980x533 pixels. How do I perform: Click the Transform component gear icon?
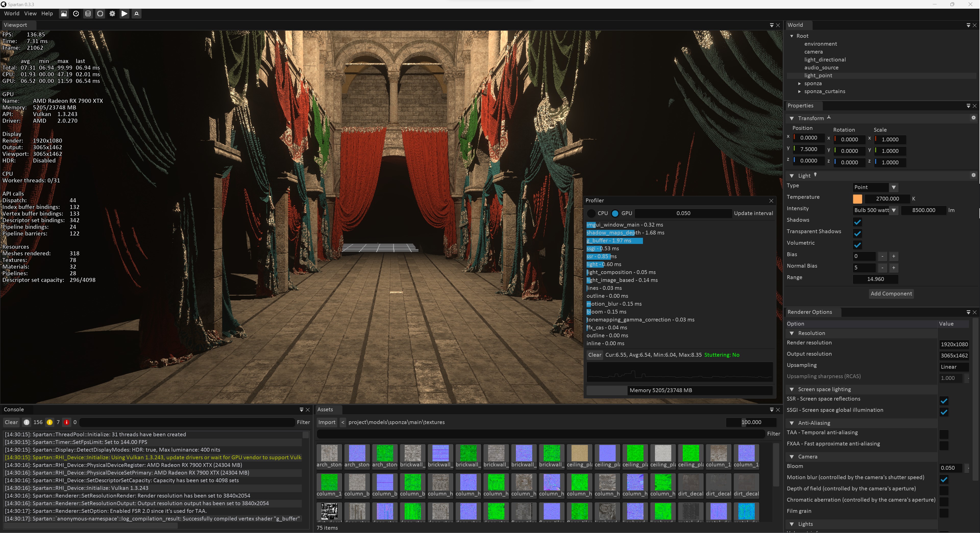coord(973,118)
